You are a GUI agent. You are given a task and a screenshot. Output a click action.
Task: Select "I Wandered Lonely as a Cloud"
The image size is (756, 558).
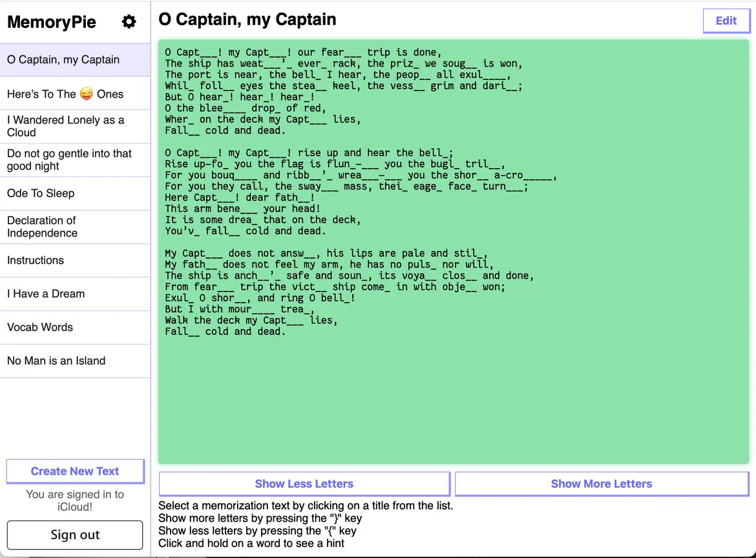click(x=65, y=126)
